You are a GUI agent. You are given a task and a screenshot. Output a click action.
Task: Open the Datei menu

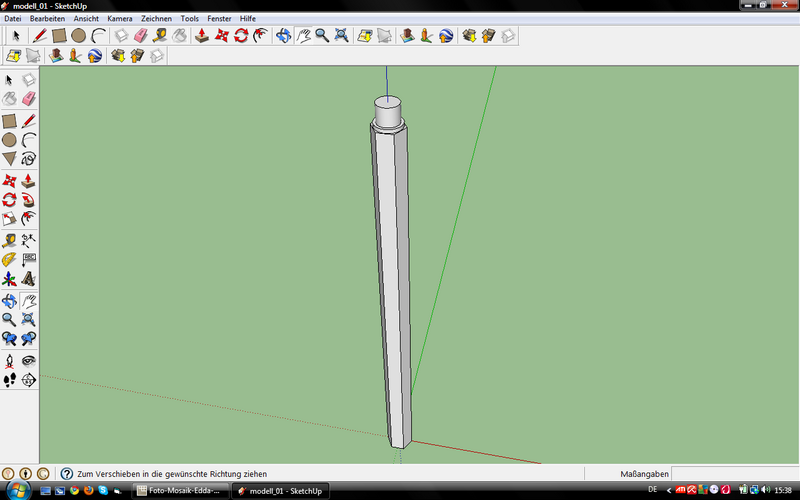pyautogui.click(x=13, y=18)
